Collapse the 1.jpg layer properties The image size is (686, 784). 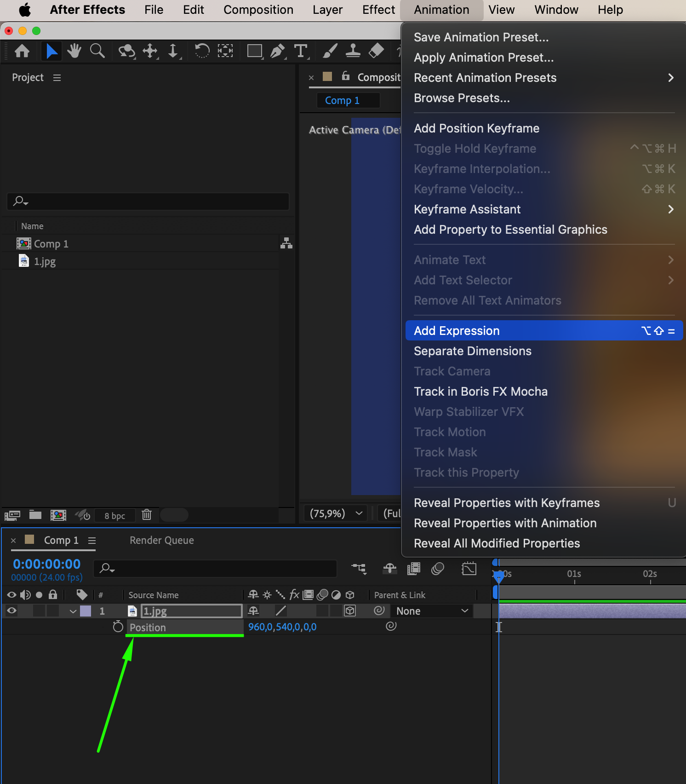point(73,611)
